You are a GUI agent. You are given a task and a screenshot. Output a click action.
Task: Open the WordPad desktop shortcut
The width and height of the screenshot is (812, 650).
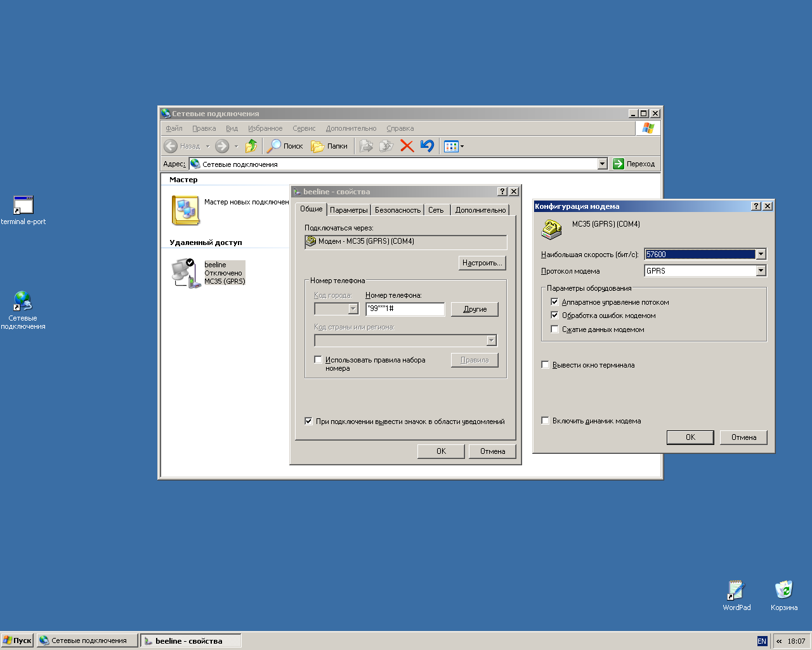click(x=736, y=590)
